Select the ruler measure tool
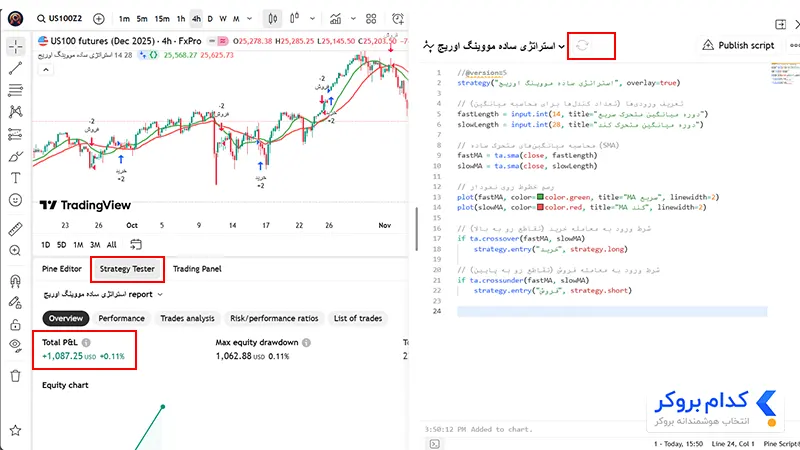This screenshot has height=450, width=800. click(15, 229)
